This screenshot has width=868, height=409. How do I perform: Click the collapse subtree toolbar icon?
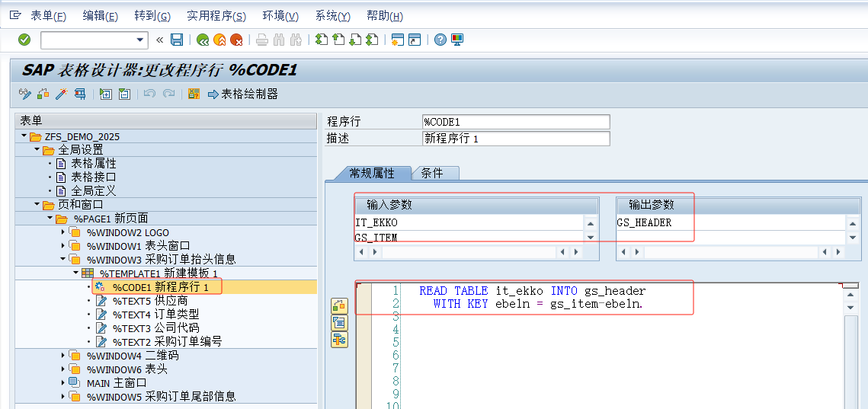[124, 94]
